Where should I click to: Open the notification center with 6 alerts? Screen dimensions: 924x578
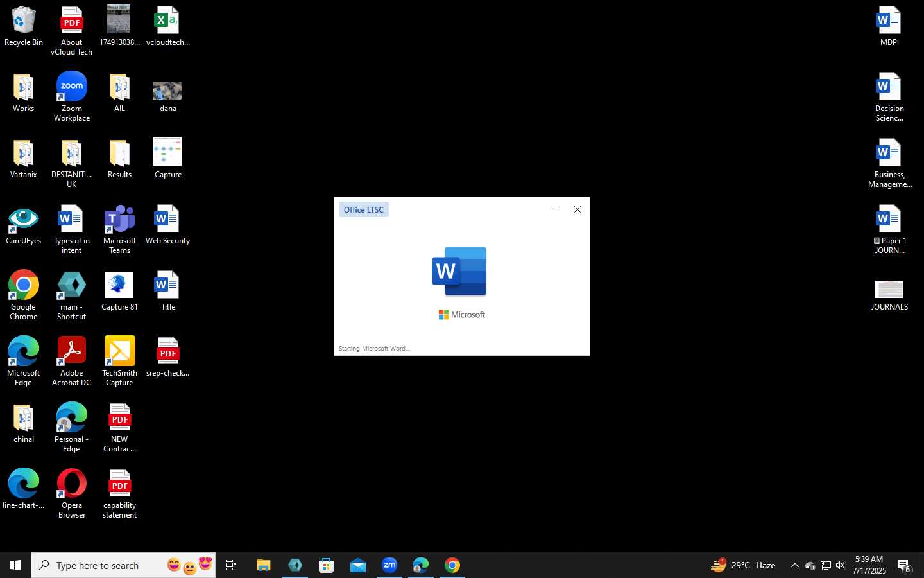[904, 565]
